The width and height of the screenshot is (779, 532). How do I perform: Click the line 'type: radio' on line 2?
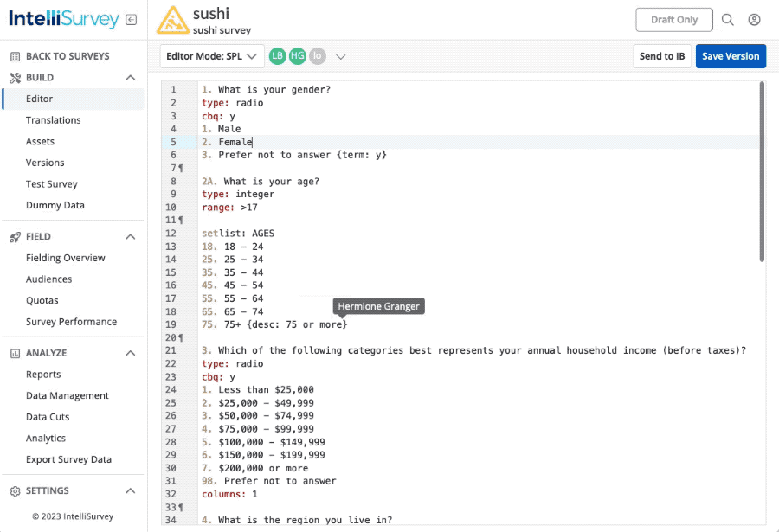[233, 103]
